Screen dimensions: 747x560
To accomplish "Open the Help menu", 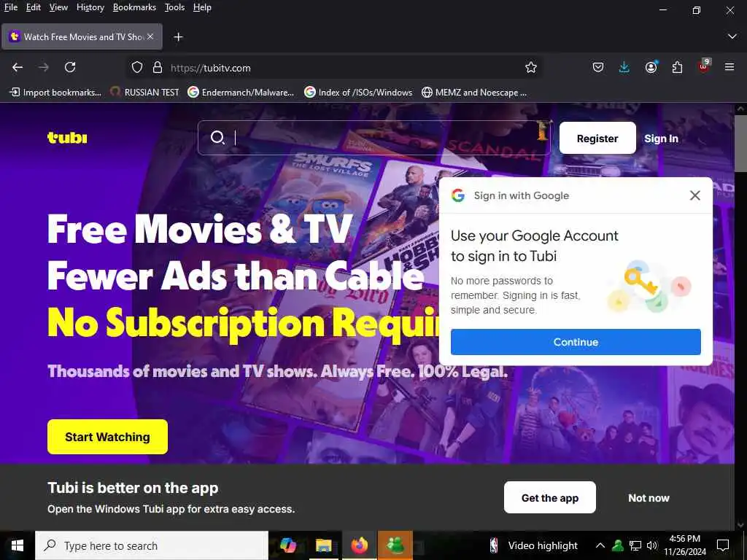I will pos(202,7).
